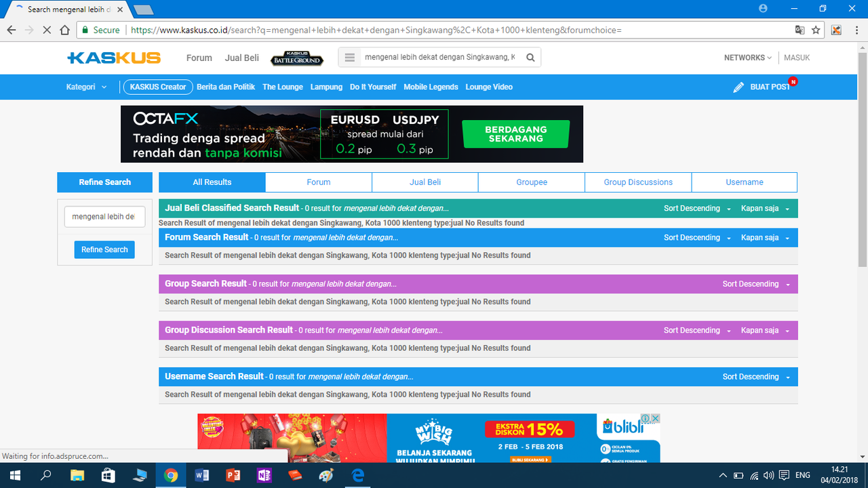Click BERDAGANG SEKARANG ad button
Viewport: 868px width, 488px height.
coord(515,134)
